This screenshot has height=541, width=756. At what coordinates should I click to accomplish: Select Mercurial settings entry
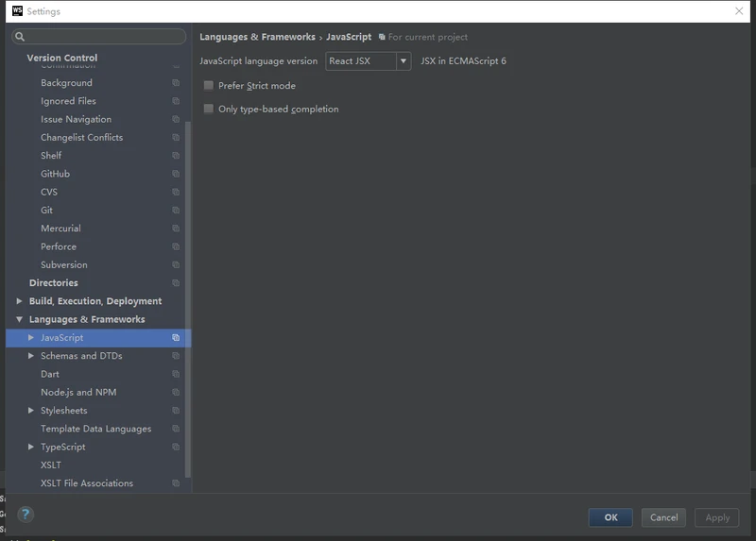point(60,228)
